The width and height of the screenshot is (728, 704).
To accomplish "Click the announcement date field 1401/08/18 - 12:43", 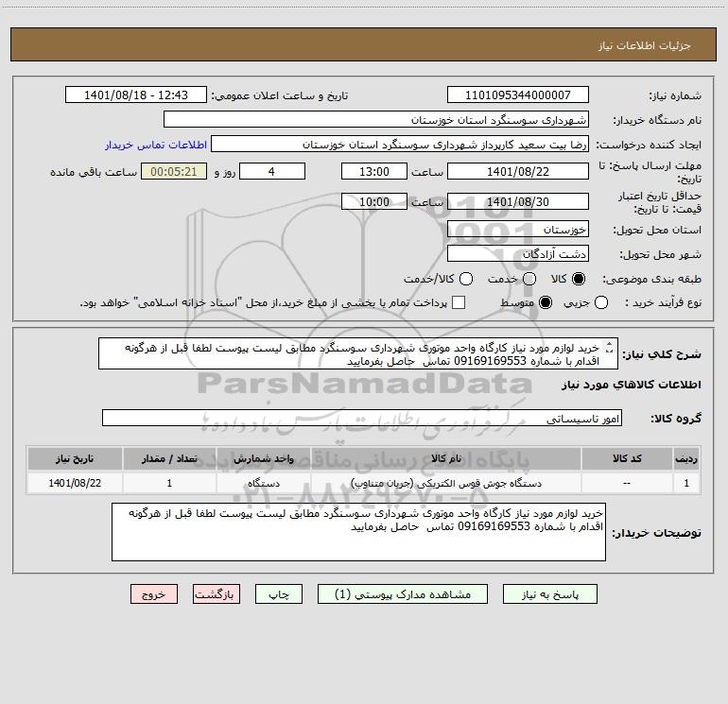I will [136, 94].
